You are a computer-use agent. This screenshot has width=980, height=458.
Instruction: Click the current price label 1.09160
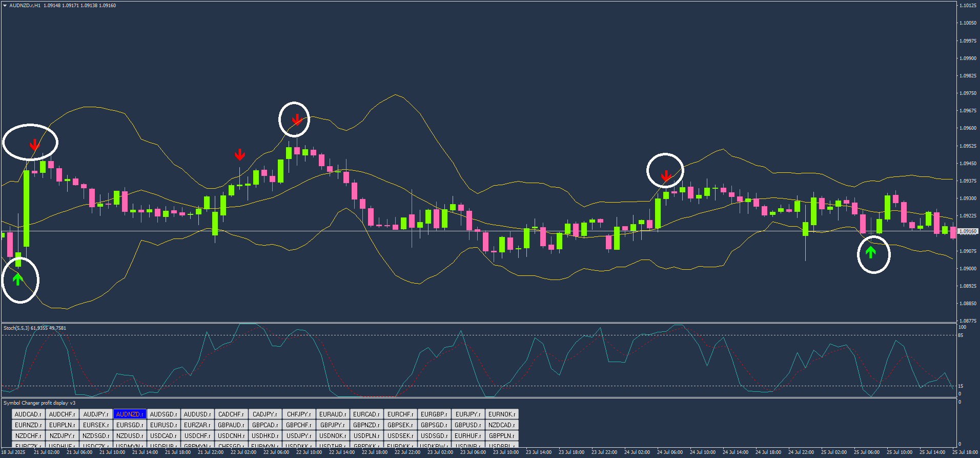click(x=967, y=231)
